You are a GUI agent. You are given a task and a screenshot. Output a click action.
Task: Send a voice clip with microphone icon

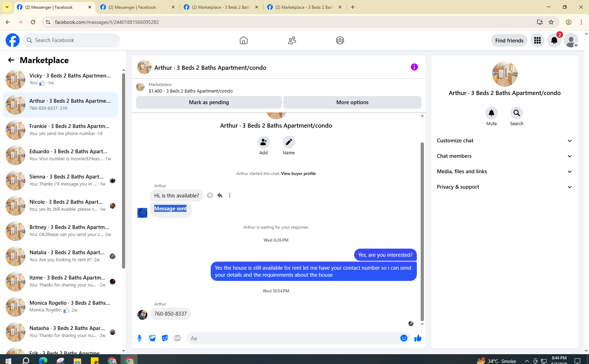click(x=140, y=338)
